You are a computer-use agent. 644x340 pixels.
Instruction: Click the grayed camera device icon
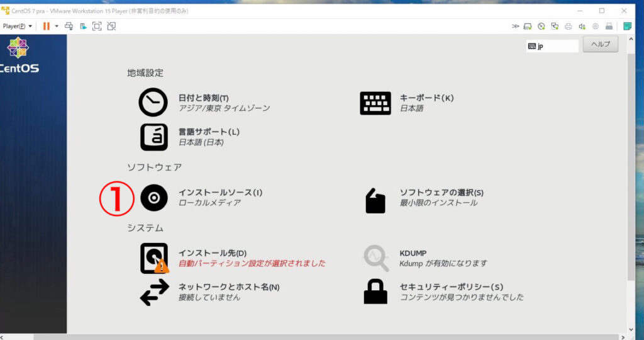[596, 26]
